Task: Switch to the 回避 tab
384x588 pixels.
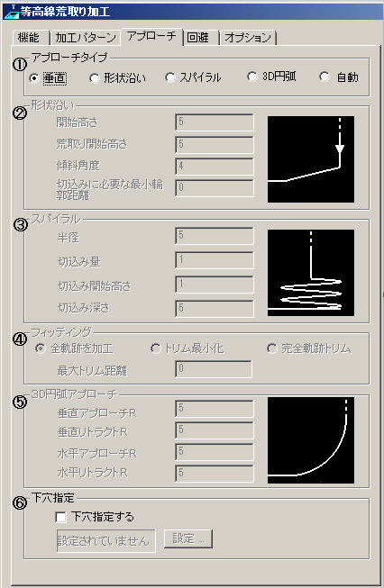Action: tap(200, 38)
